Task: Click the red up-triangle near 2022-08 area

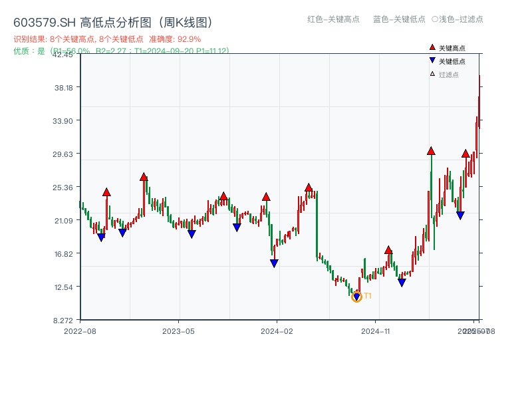Action: (x=106, y=192)
